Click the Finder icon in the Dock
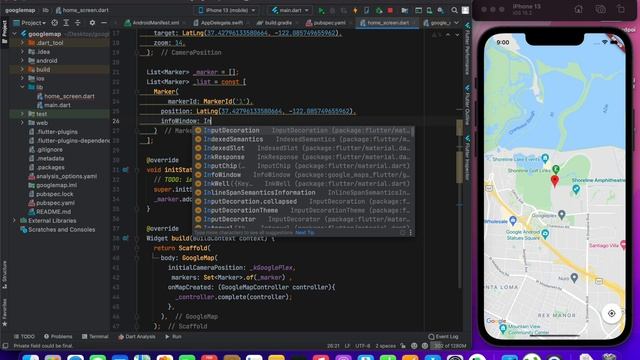Image resolution: width=640 pixels, height=360 pixels. (x=31, y=357)
